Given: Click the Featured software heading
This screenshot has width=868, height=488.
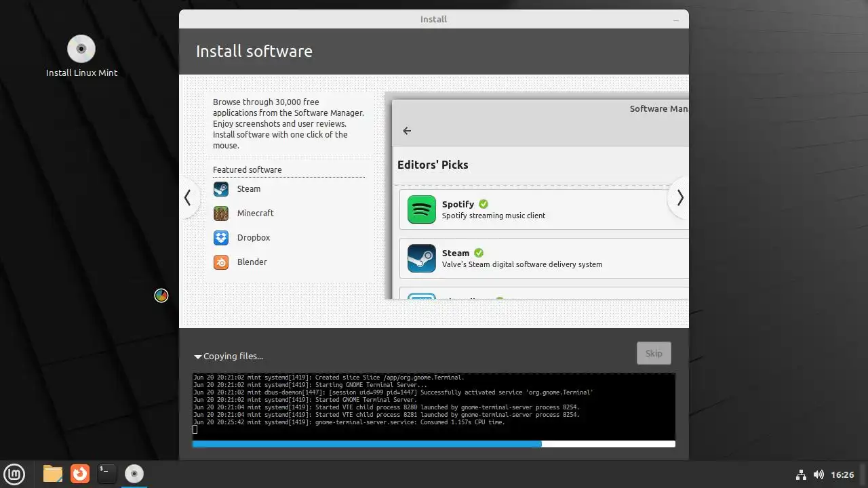Looking at the screenshot, I should 248,170.
